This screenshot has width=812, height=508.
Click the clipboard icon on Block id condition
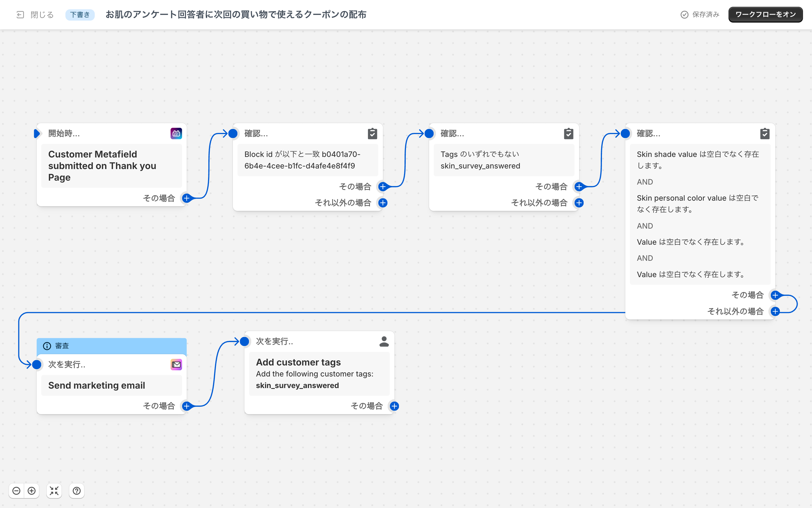pyautogui.click(x=372, y=133)
